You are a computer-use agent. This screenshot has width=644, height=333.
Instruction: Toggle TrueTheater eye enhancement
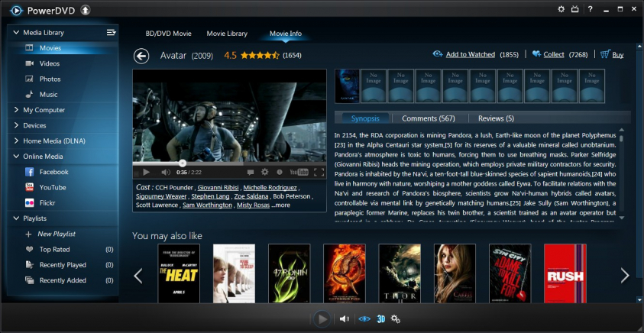click(x=364, y=318)
